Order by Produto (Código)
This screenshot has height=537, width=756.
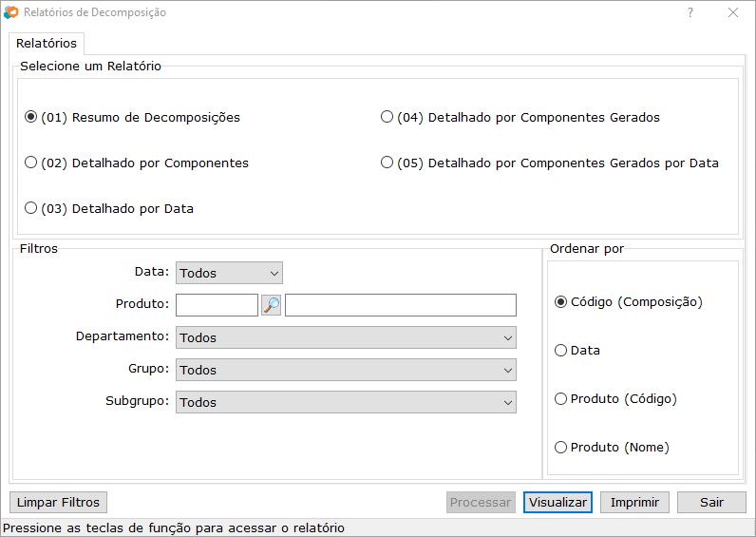(560, 399)
